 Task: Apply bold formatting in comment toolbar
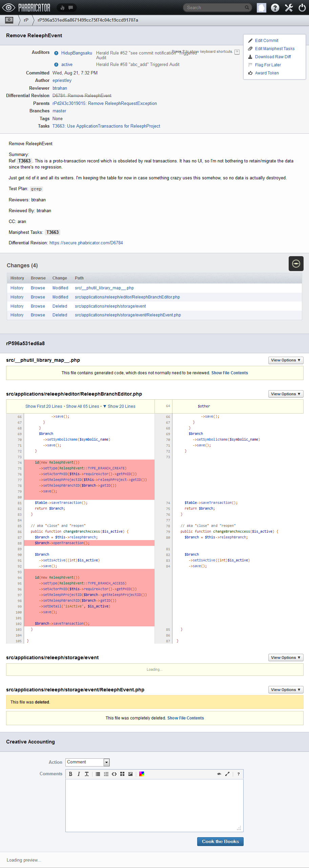coord(70,774)
